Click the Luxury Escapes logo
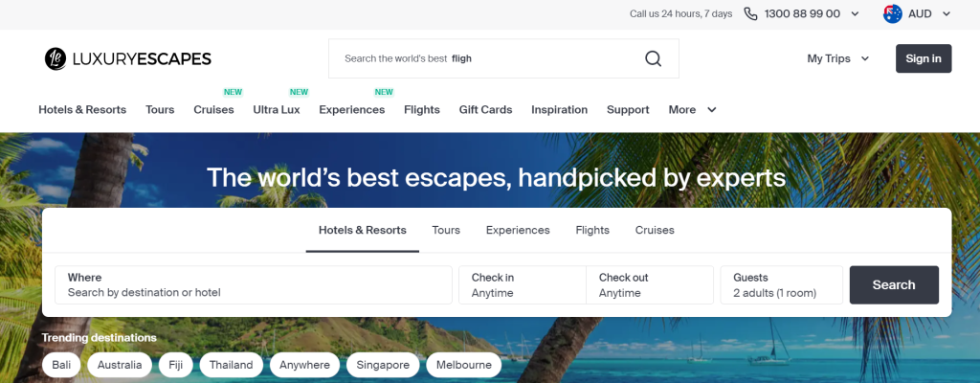This screenshot has height=383, width=980. pyautogui.click(x=127, y=58)
